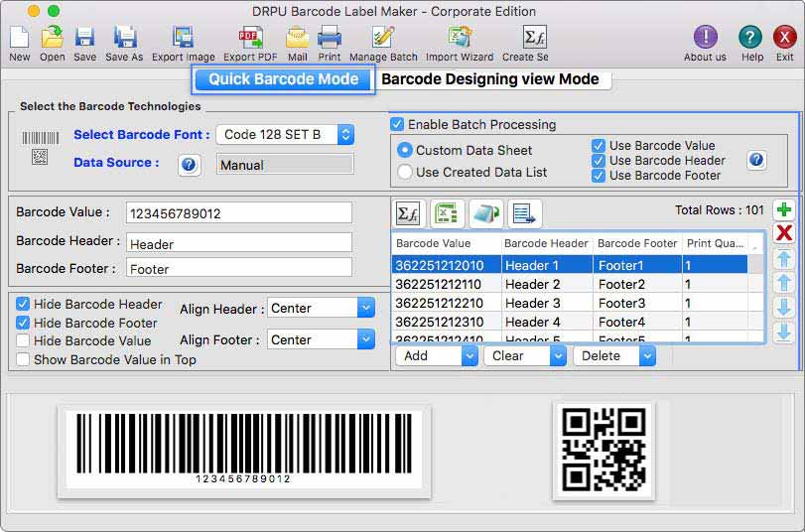Click the export list icon above table
Image resolution: width=805 pixels, height=532 pixels.
(524, 213)
